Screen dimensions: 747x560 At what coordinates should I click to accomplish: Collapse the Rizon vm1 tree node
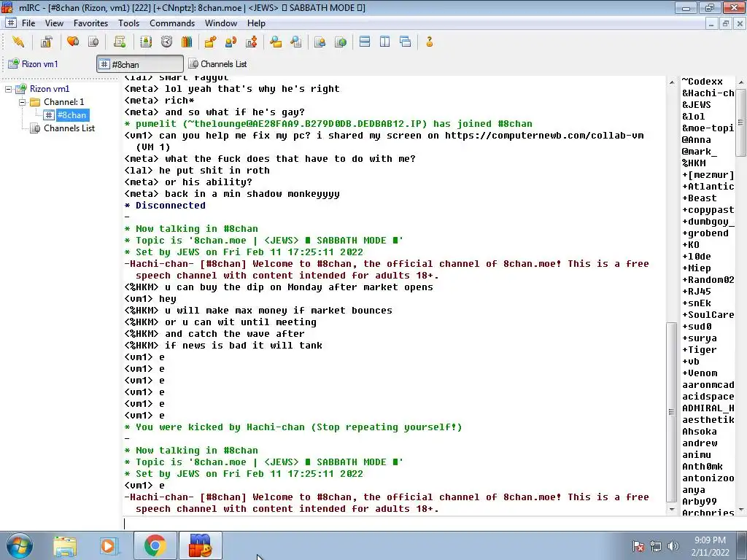pos(8,89)
